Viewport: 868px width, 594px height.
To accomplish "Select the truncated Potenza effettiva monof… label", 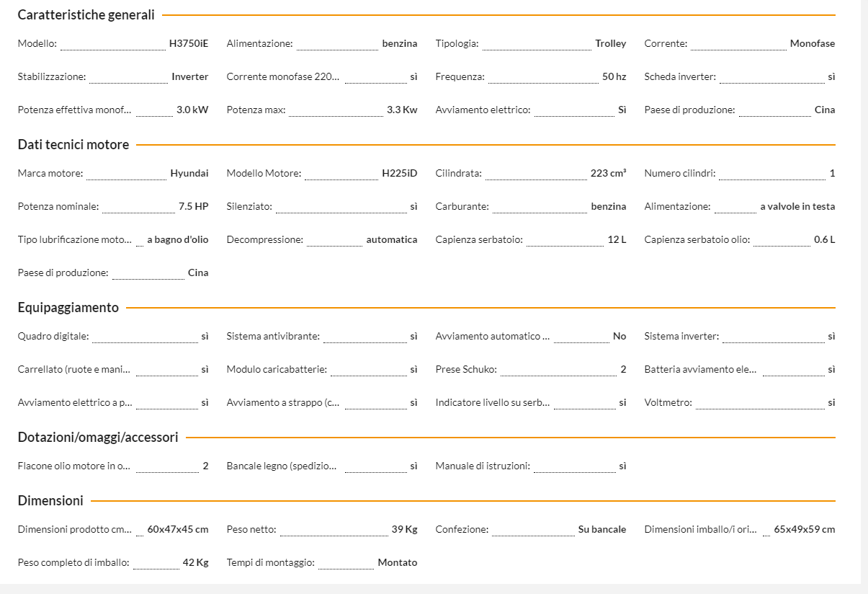I will [x=75, y=110].
